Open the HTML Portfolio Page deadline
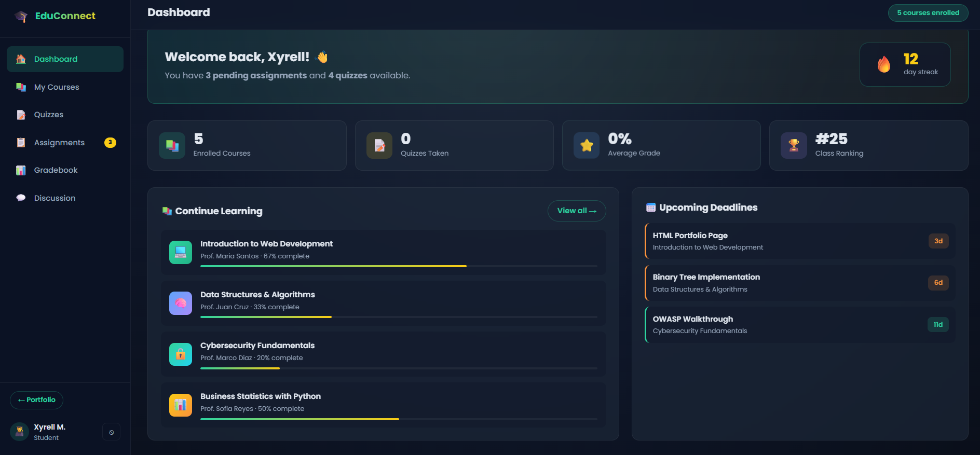 click(x=800, y=241)
